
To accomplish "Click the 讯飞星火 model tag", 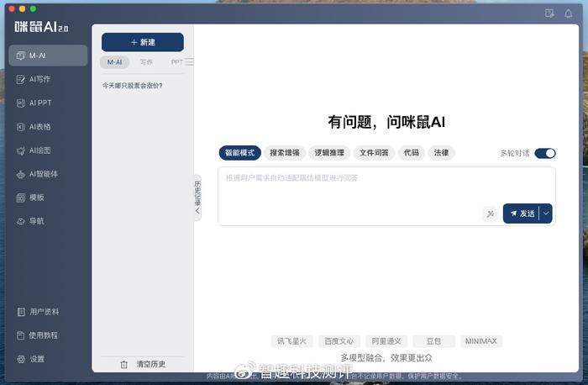I will [x=291, y=341].
